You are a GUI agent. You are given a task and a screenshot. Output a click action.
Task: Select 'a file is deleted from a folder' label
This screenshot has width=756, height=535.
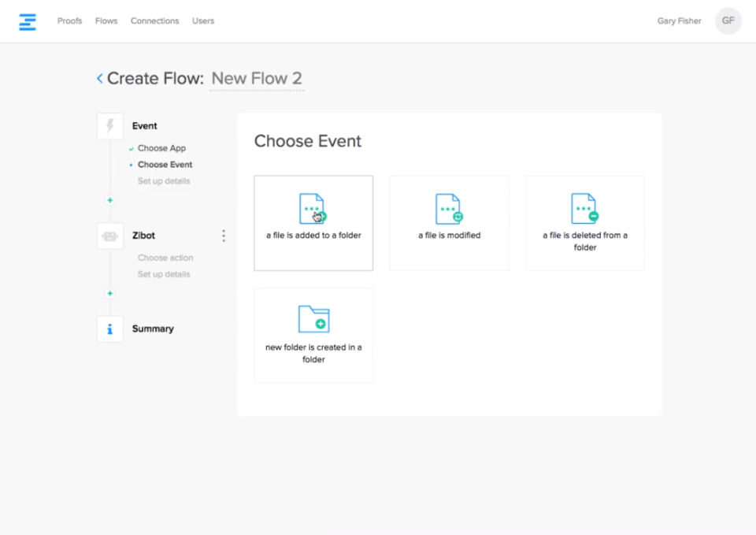pyautogui.click(x=585, y=241)
